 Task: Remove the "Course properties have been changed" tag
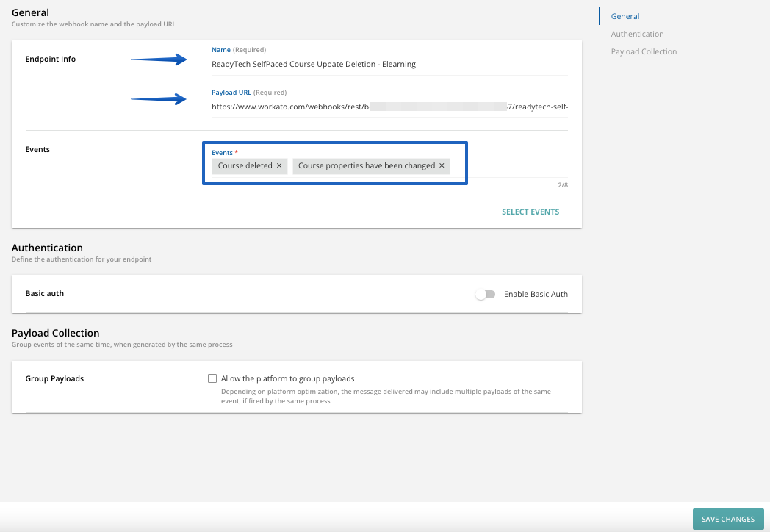pos(441,165)
